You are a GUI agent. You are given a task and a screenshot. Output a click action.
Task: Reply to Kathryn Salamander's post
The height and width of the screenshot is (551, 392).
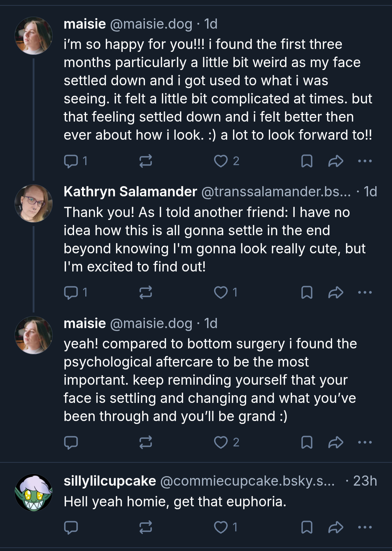76,292
